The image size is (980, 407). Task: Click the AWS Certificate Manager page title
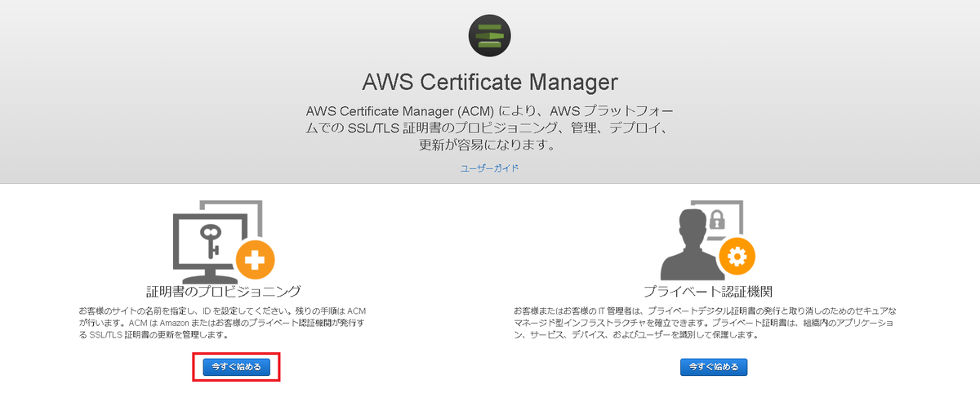tap(489, 83)
